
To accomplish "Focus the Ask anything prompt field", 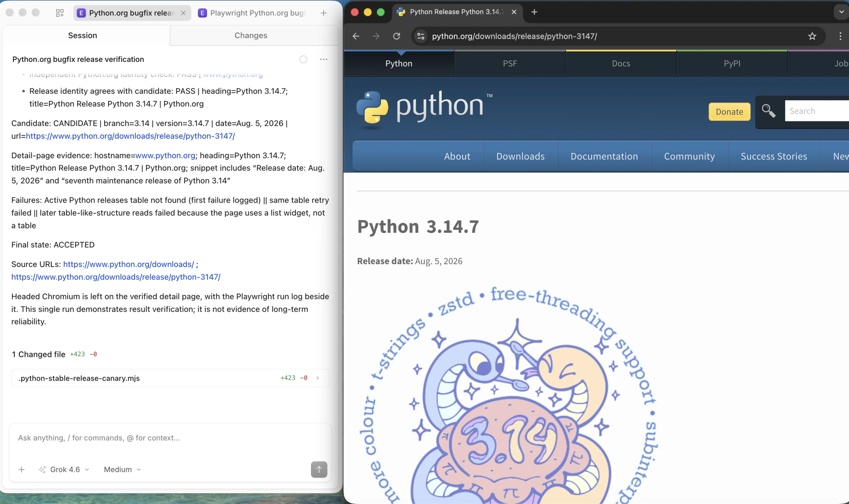I will pos(170,438).
